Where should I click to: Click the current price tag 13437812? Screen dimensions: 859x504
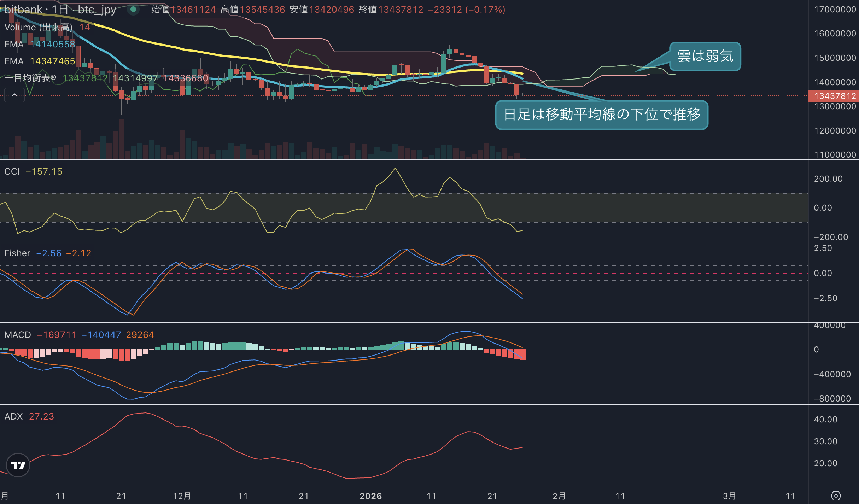[834, 96]
